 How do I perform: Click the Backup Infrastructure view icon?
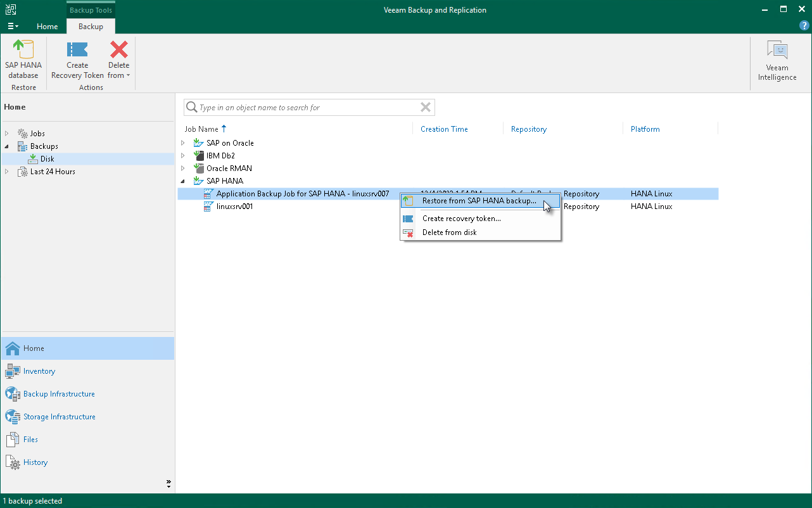[x=13, y=394]
